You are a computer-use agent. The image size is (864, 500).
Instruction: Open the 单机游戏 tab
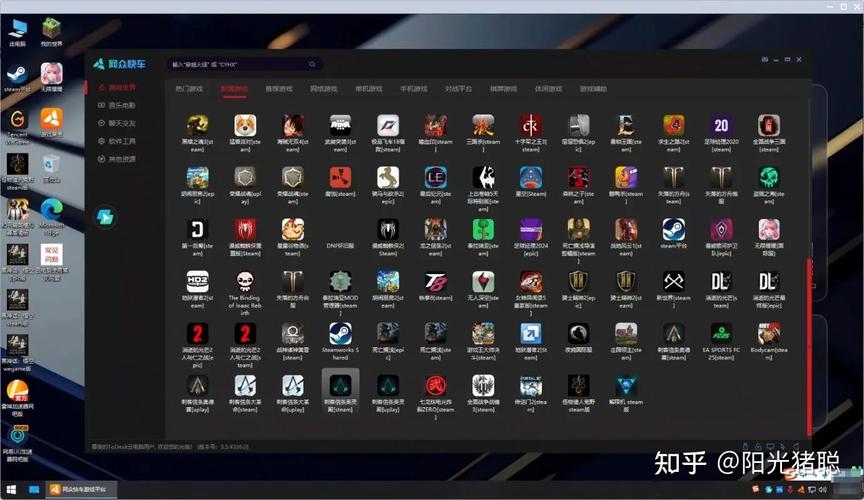click(x=369, y=88)
